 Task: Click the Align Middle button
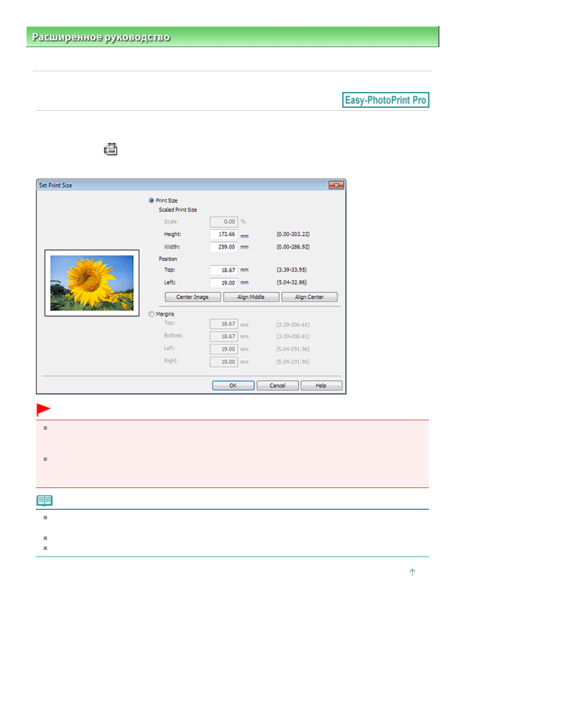[x=251, y=297]
